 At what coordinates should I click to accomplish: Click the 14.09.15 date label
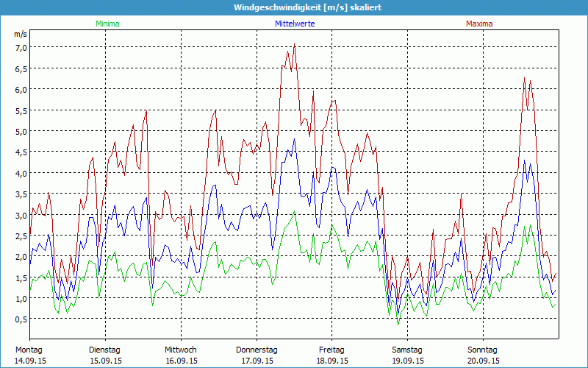(x=30, y=361)
